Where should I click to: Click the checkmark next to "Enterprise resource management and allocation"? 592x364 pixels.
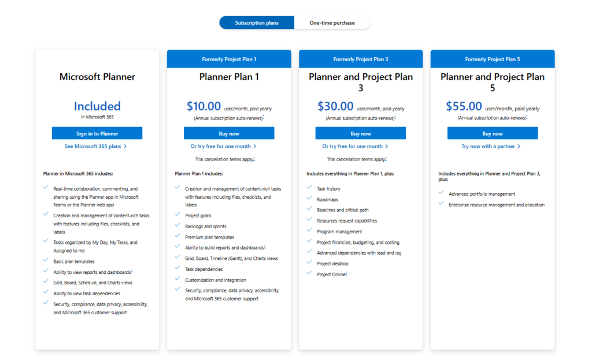coord(441,204)
